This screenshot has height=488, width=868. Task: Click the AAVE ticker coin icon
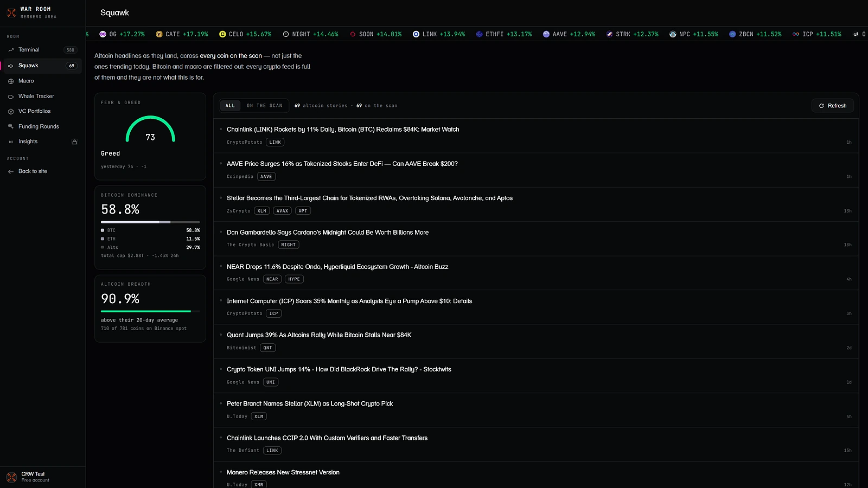tap(546, 34)
